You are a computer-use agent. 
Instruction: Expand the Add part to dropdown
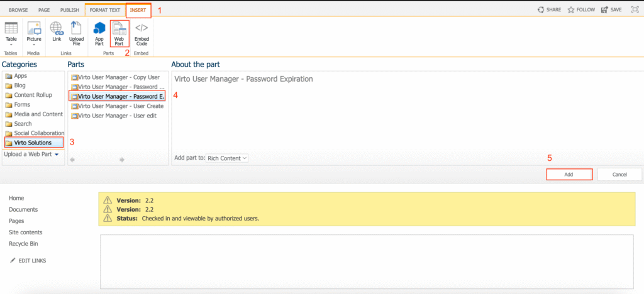tap(228, 158)
